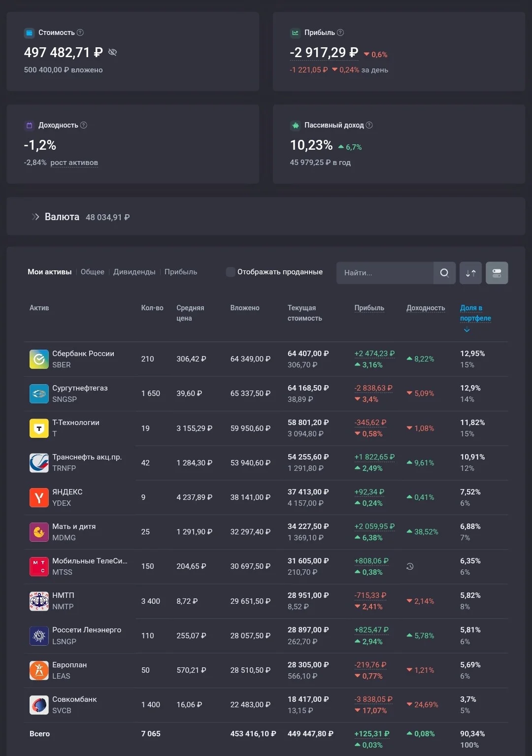532x756 pixels.
Task: Click the hide-value eye icon beside 497 482,71 ₽
Action: tap(112, 52)
